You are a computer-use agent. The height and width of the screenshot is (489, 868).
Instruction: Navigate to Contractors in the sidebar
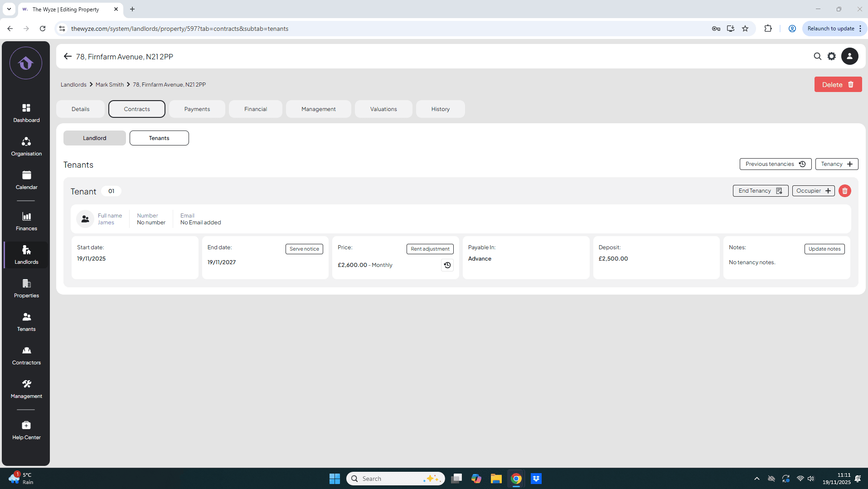(26, 355)
